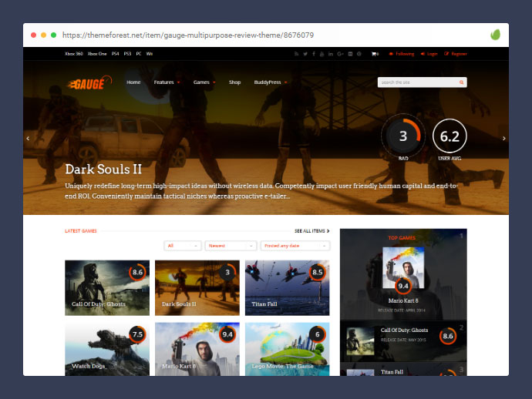
Task: Select the PS4 platform link
Action: click(x=116, y=54)
